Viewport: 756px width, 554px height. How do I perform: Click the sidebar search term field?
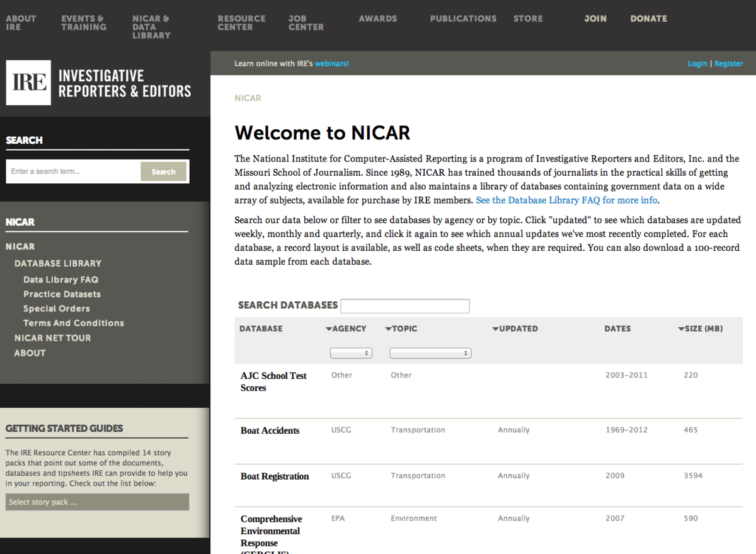pyautogui.click(x=73, y=171)
